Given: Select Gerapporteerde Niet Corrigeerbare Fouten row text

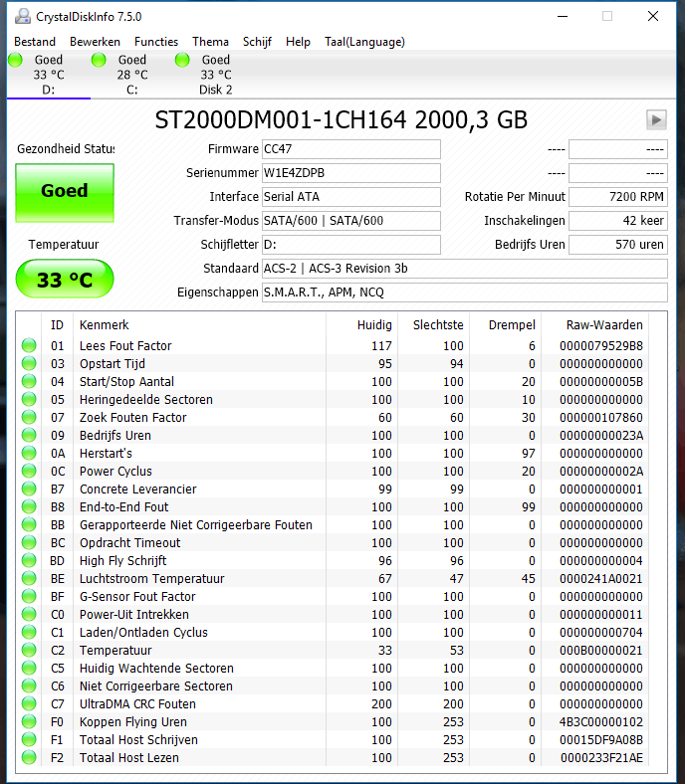Looking at the screenshot, I should [x=195, y=525].
